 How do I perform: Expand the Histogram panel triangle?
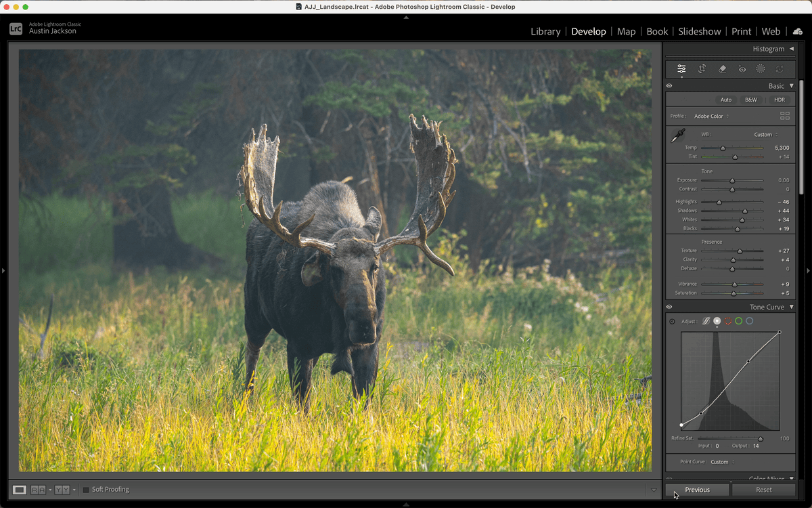tap(791, 49)
